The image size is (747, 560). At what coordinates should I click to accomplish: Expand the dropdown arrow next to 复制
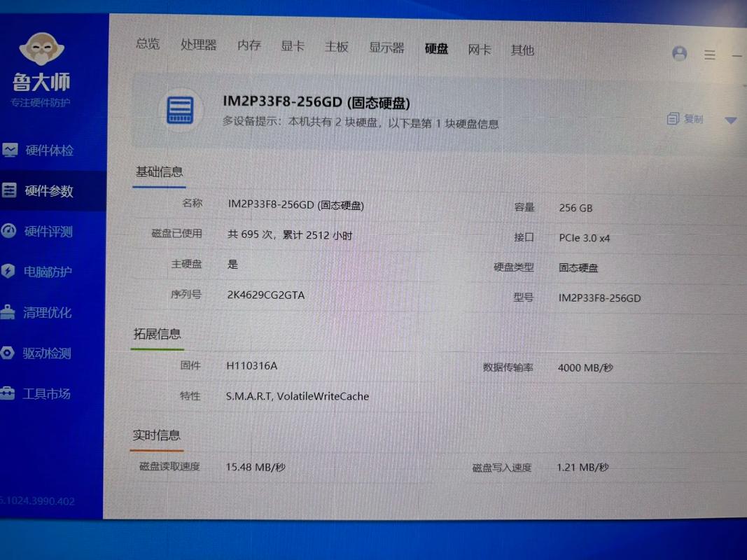(x=731, y=119)
